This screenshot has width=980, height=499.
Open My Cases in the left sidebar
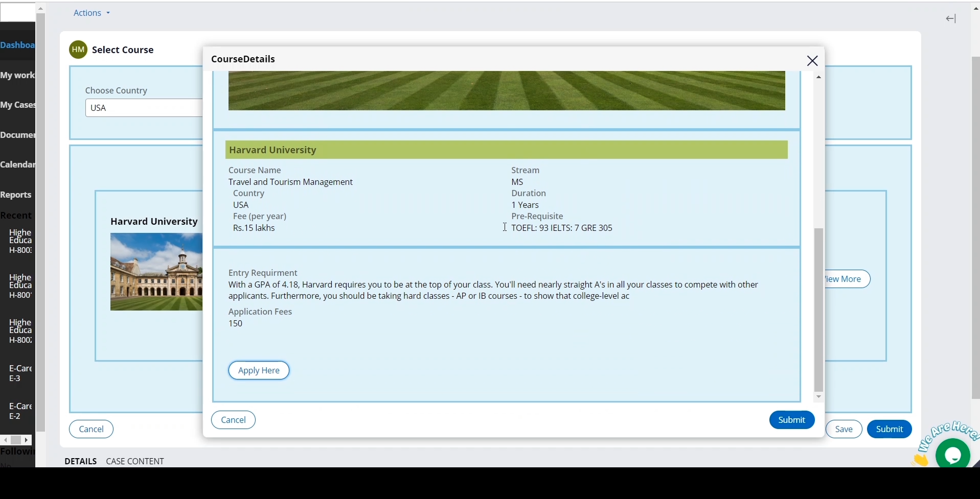point(17,105)
